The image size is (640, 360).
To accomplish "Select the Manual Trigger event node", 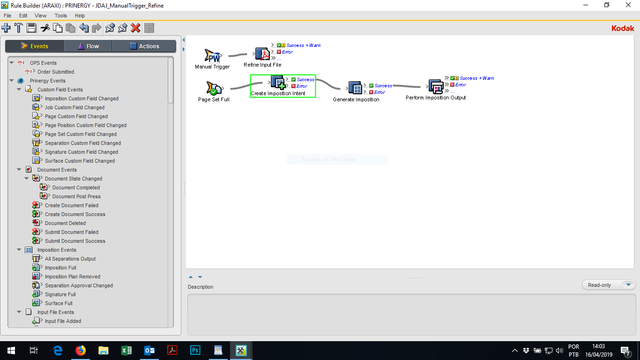I will click(x=212, y=59).
